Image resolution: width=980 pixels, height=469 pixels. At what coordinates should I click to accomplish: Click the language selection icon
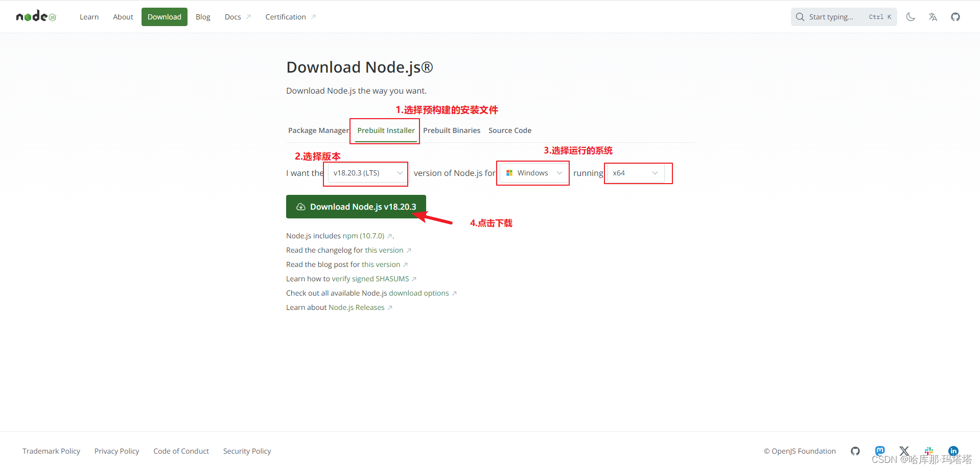click(932, 16)
